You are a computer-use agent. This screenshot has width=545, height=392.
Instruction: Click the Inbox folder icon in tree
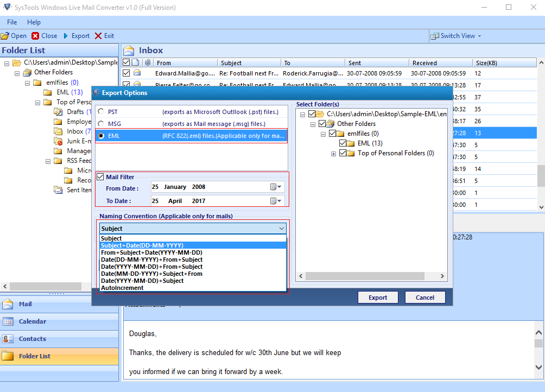[58, 131]
